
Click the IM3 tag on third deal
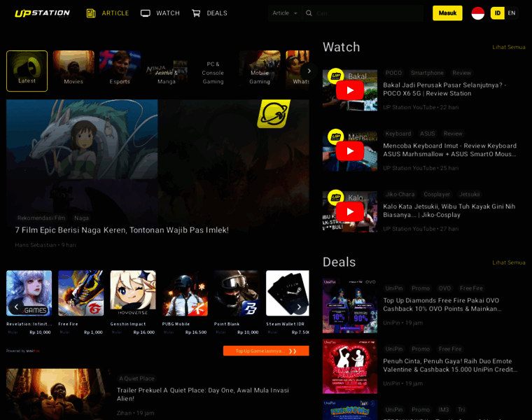coord(443,409)
